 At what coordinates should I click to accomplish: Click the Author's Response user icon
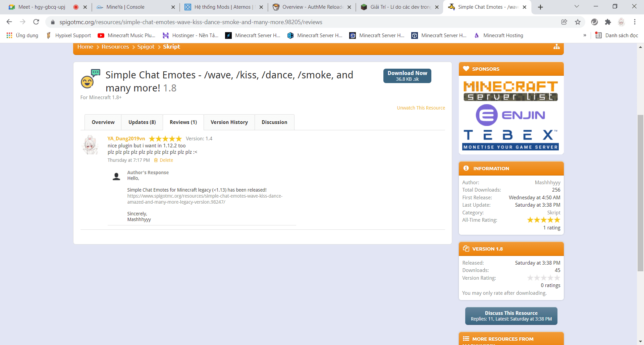point(116,177)
